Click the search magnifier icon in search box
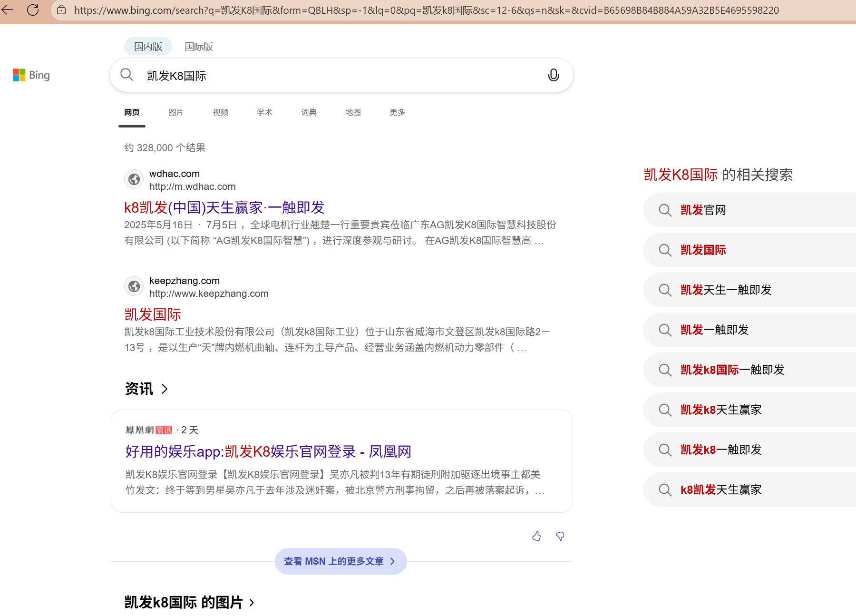Viewport: 856px width, 616px height. pos(126,75)
